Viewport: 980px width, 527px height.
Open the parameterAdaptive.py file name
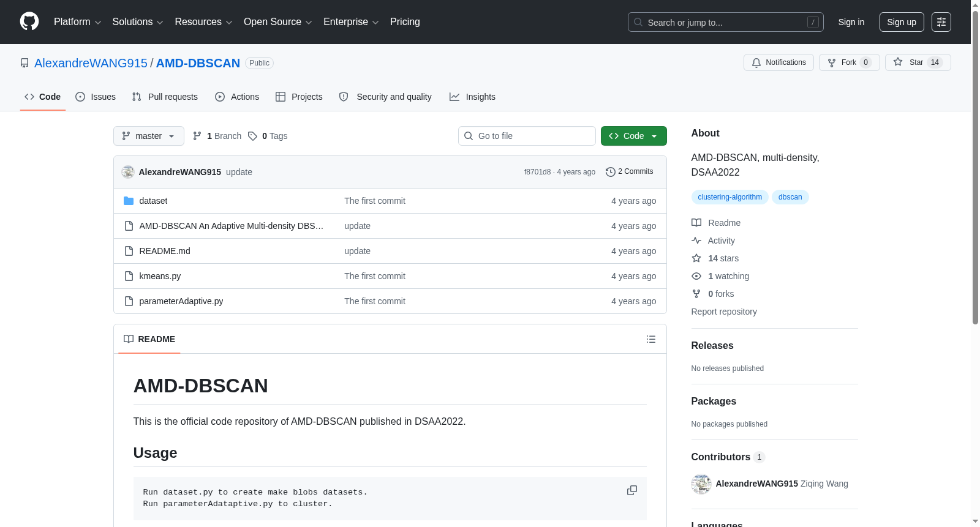pyautogui.click(x=181, y=301)
